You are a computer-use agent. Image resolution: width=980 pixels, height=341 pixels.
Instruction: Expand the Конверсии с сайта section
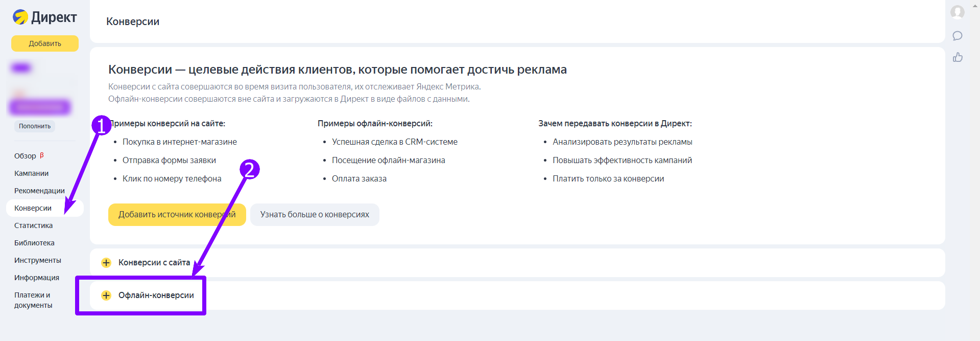[x=517, y=263]
